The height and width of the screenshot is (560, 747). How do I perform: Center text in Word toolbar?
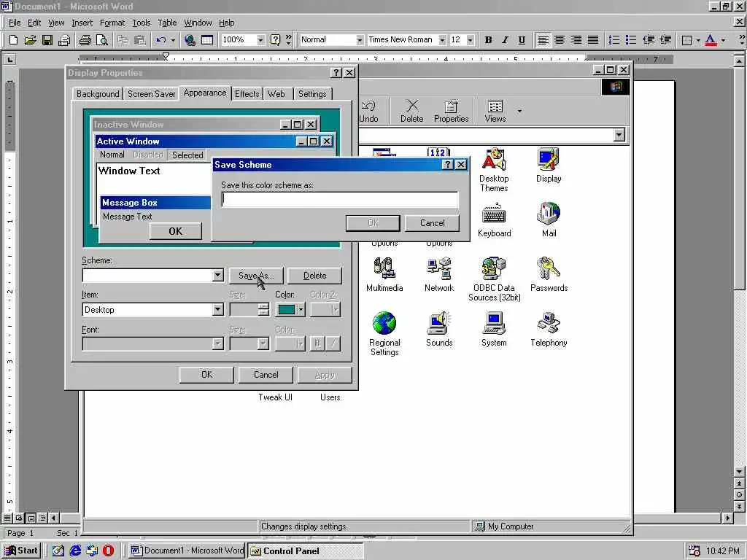(x=560, y=40)
